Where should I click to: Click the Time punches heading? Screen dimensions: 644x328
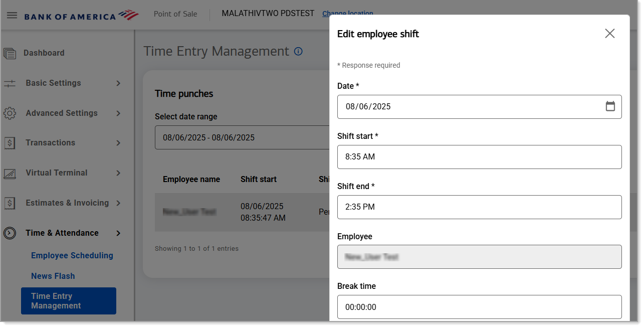pos(184,94)
